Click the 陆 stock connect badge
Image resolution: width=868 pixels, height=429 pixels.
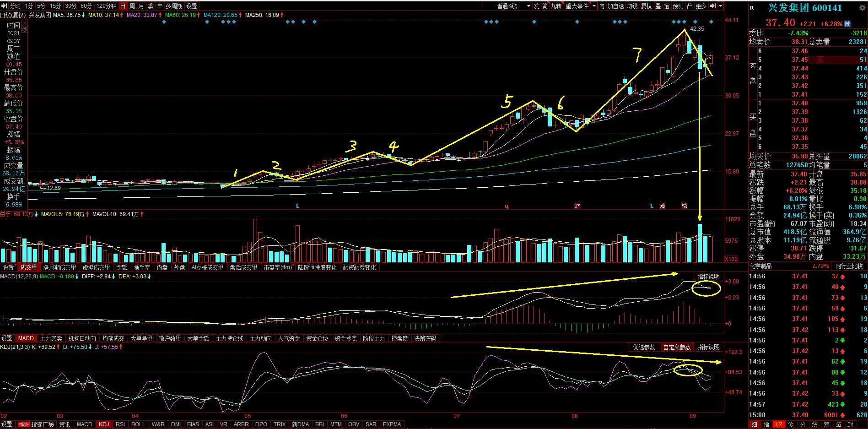847,24
